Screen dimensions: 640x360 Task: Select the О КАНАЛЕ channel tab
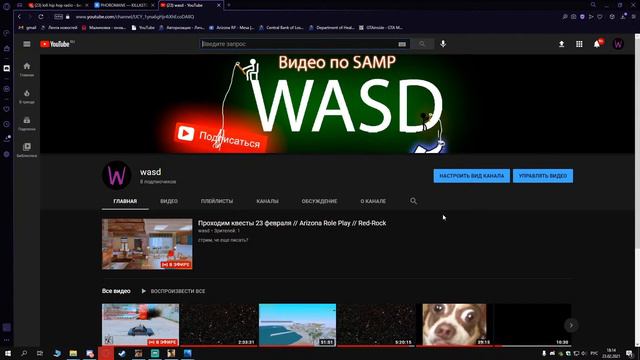[373, 201]
